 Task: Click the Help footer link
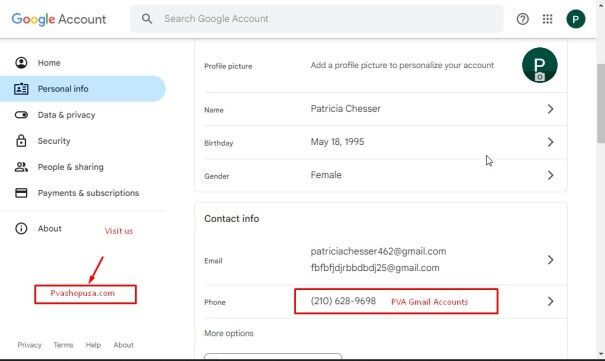click(x=93, y=345)
